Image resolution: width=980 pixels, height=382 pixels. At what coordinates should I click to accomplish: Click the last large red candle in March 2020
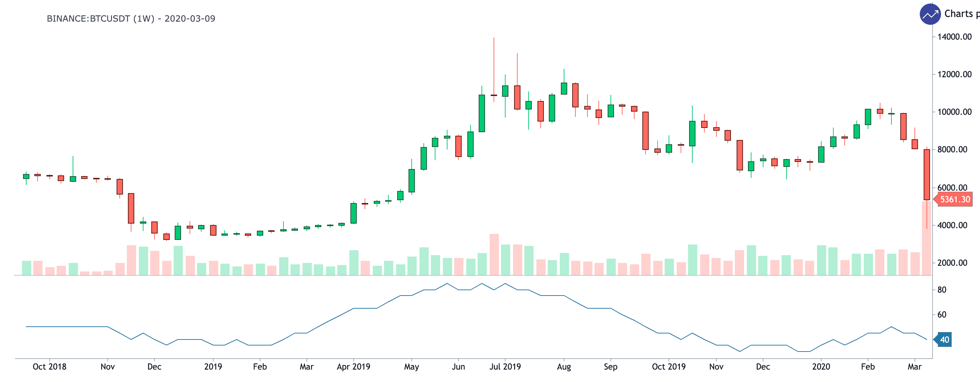(x=927, y=175)
